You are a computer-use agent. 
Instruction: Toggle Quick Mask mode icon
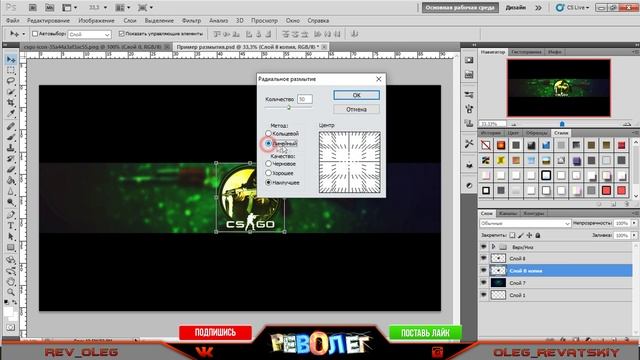11,327
